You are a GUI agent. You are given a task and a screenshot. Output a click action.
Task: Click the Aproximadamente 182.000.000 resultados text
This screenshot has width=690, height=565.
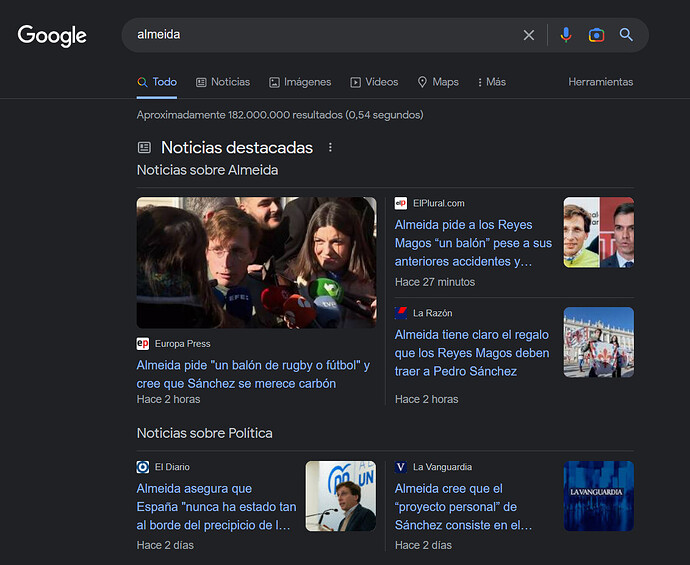(280, 115)
